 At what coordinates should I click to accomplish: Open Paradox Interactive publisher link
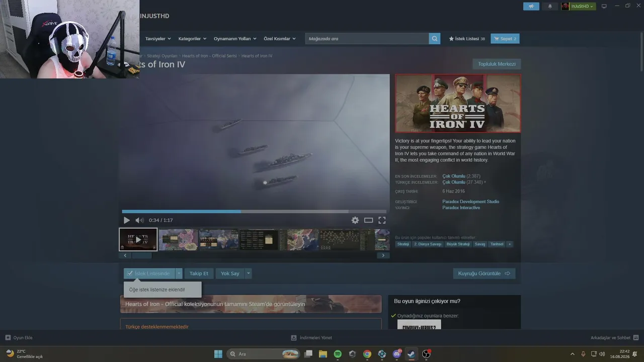pyautogui.click(x=461, y=208)
